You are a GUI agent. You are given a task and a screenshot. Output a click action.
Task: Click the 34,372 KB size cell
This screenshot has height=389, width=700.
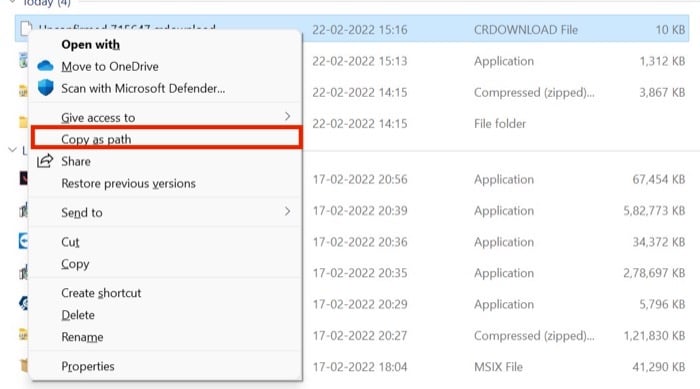659,242
